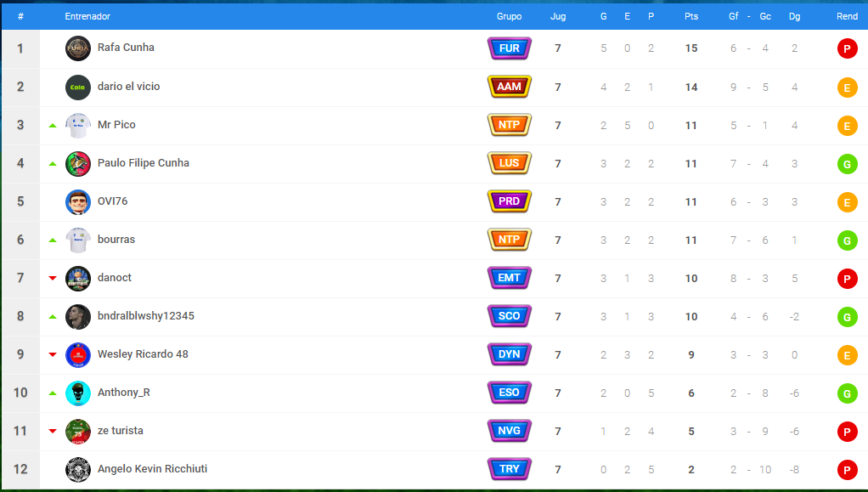Viewport: 868px width, 492px height.
Task: Click the ze turista coach name
Action: [120, 431]
